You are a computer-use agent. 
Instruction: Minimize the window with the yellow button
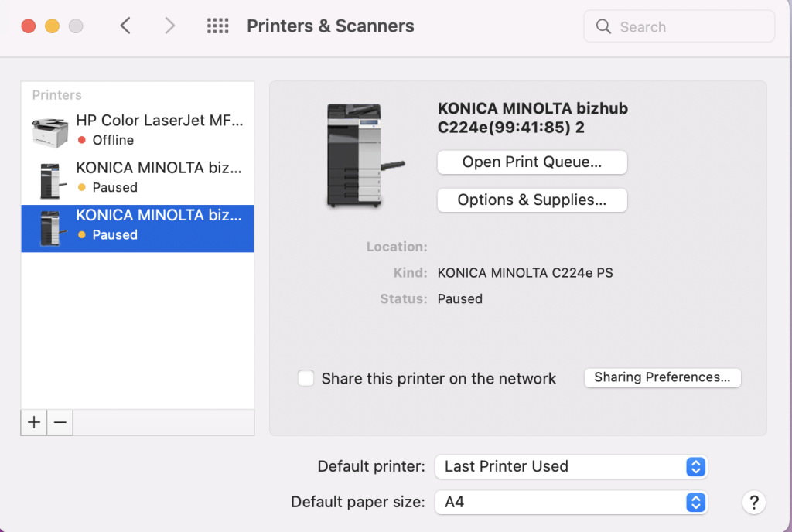[52, 26]
